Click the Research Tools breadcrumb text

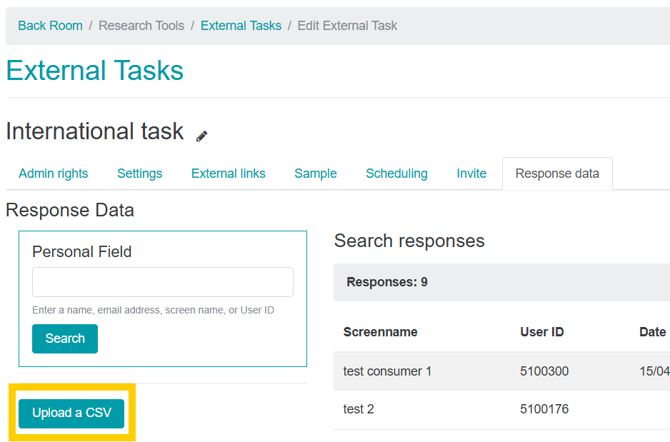coord(141,26)
